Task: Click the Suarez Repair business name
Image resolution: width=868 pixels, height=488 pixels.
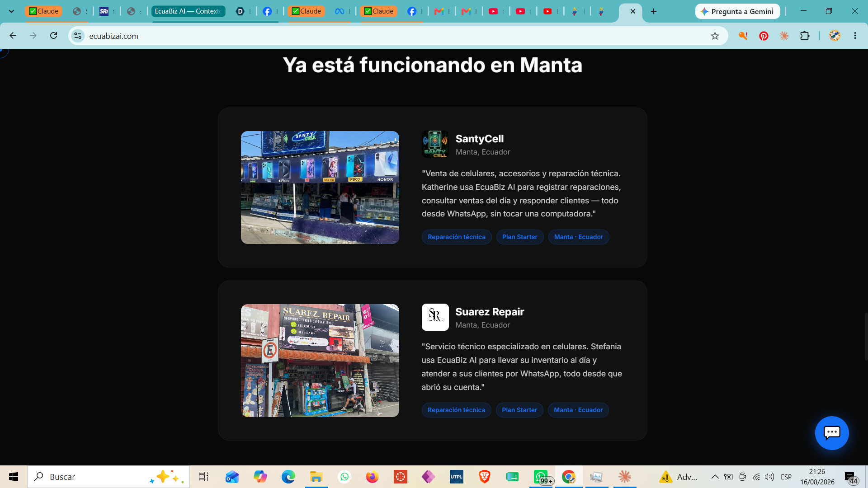Action: 490,312
